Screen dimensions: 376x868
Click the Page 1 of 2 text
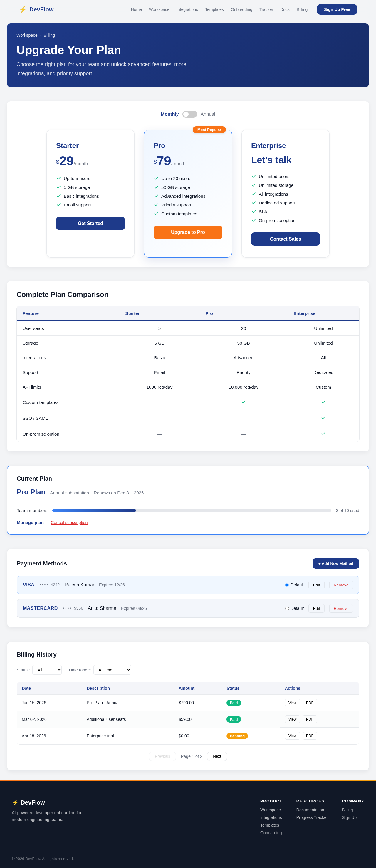(x=191, y=756)
